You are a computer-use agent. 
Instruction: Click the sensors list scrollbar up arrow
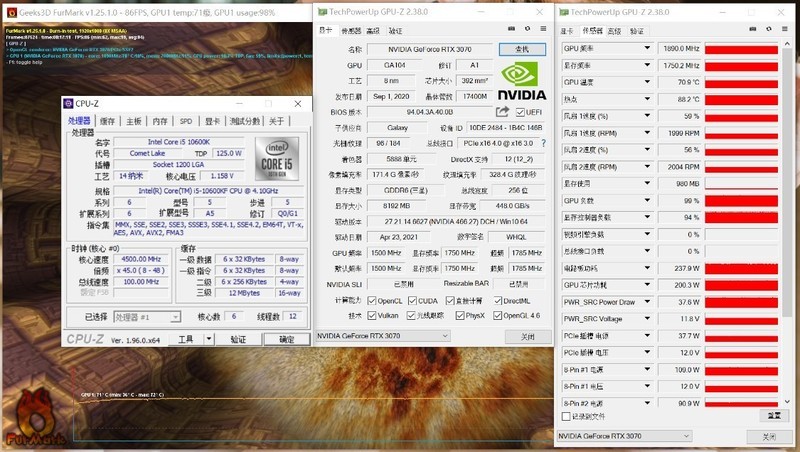click(787, 45)
